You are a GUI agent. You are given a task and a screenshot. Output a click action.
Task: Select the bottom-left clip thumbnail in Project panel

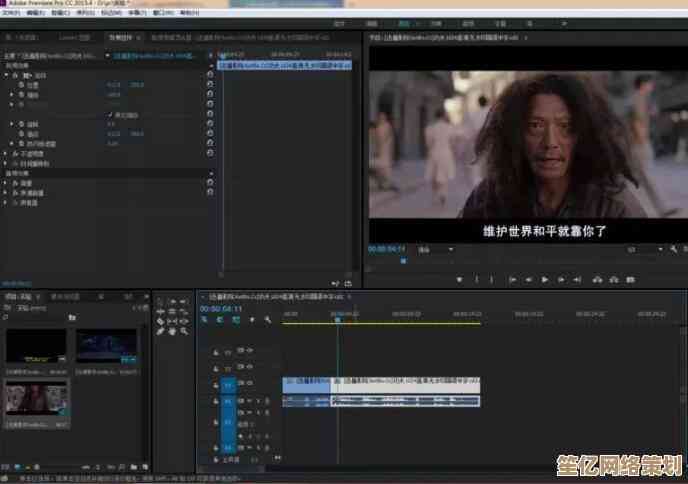[x=36, y=397]
